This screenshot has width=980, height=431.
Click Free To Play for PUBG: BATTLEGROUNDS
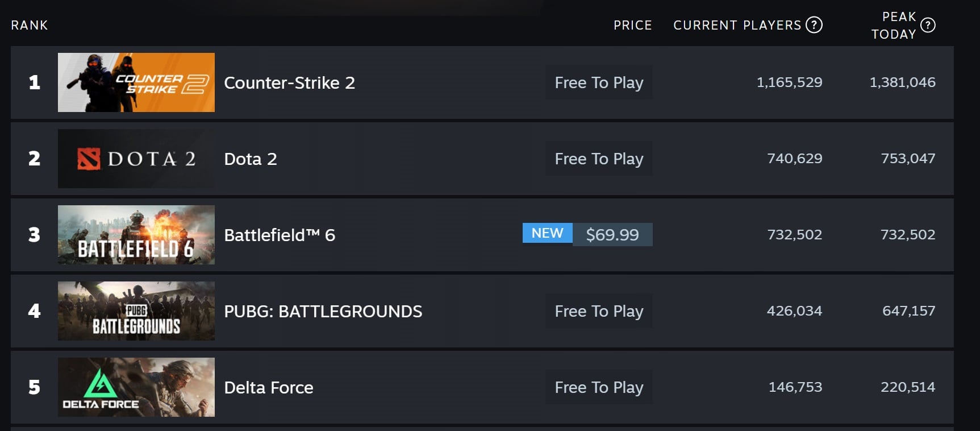coord(599,311)
